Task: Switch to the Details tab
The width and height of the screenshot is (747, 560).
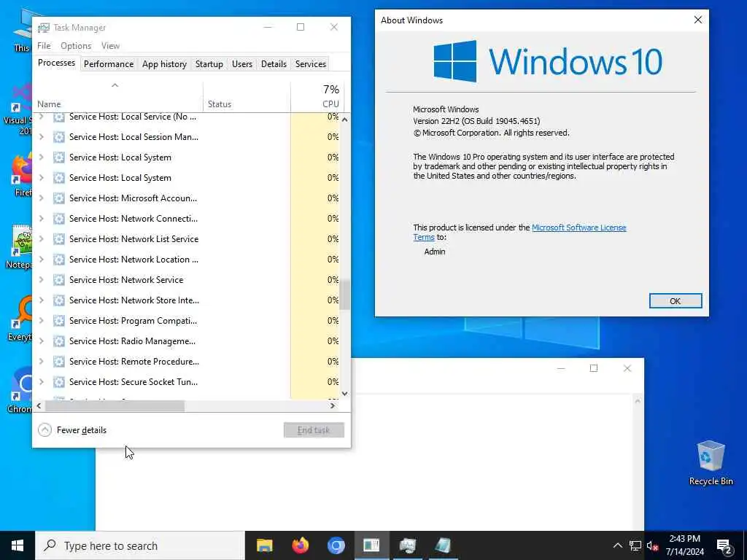Action: click(274, 64)
